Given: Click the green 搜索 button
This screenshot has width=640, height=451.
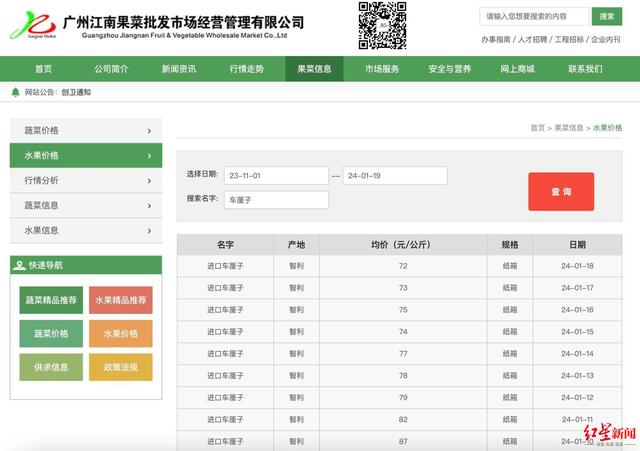Looking at the screenshot, I should pos(607,16).
